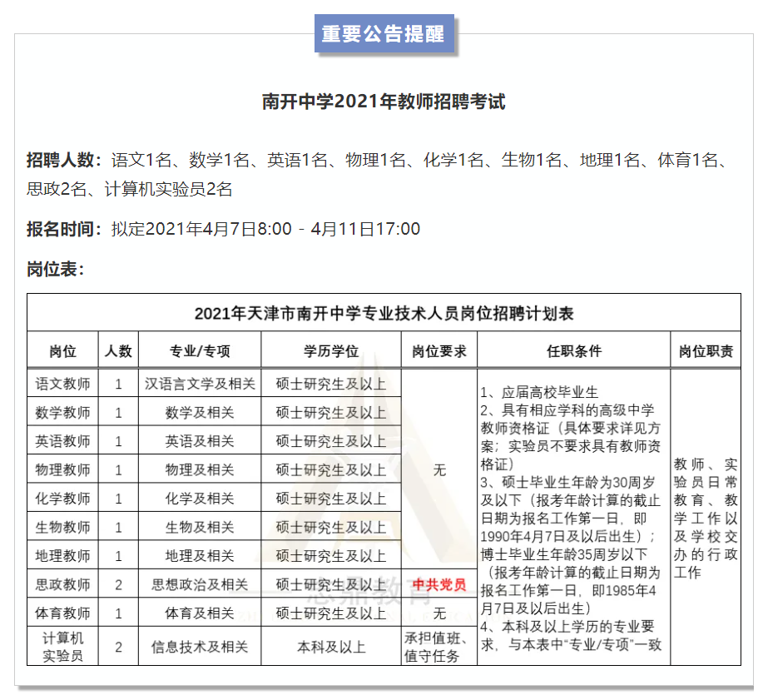Select the 英语教师 cell

62,441
